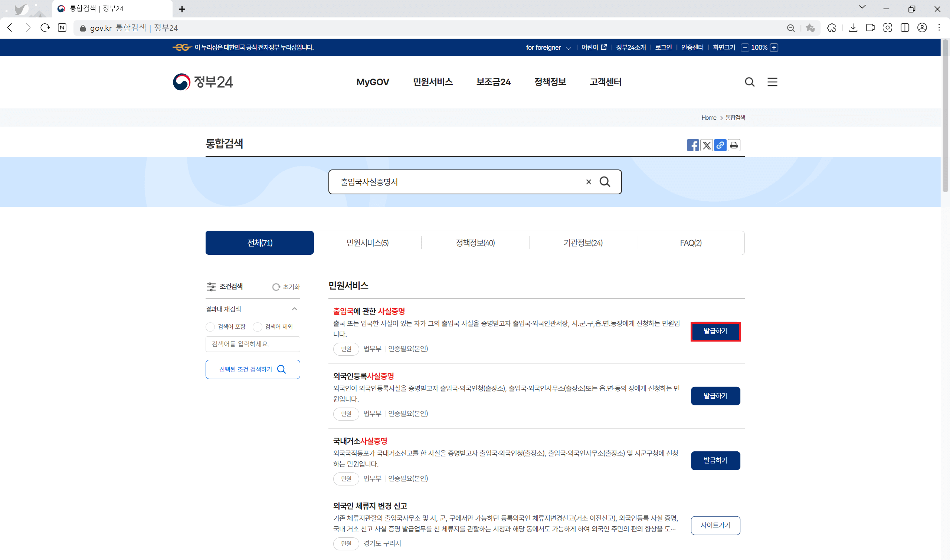Click 사이트가기 for 외국인 체류지 변경 신고
Screen dimensions: 950x560
(x=715, y=525)
